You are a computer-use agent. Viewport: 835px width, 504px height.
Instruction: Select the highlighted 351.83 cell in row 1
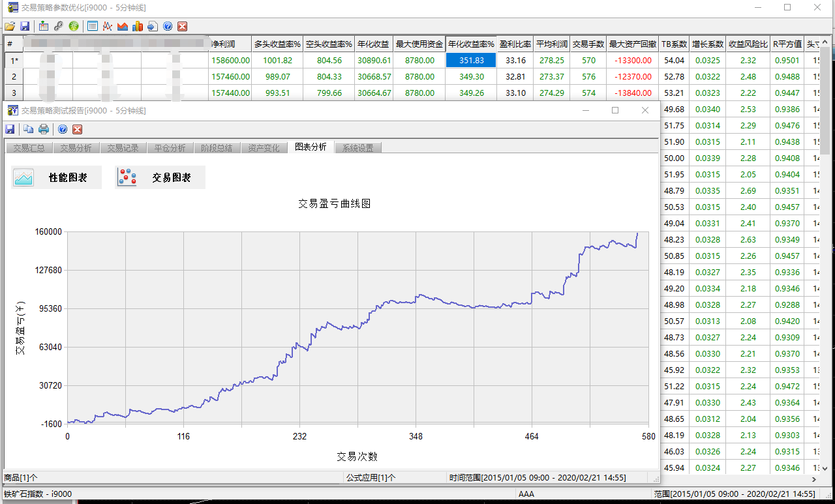[471, 60]
